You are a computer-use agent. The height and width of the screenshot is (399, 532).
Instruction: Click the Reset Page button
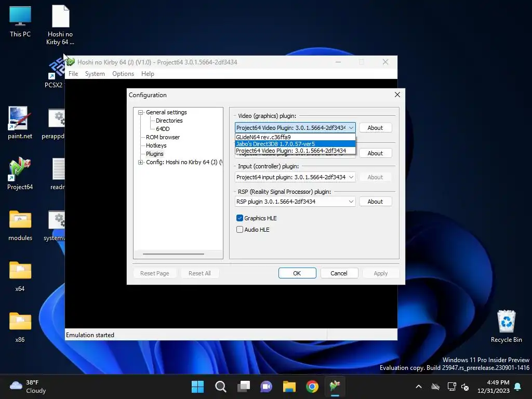[x=155, y=273]
